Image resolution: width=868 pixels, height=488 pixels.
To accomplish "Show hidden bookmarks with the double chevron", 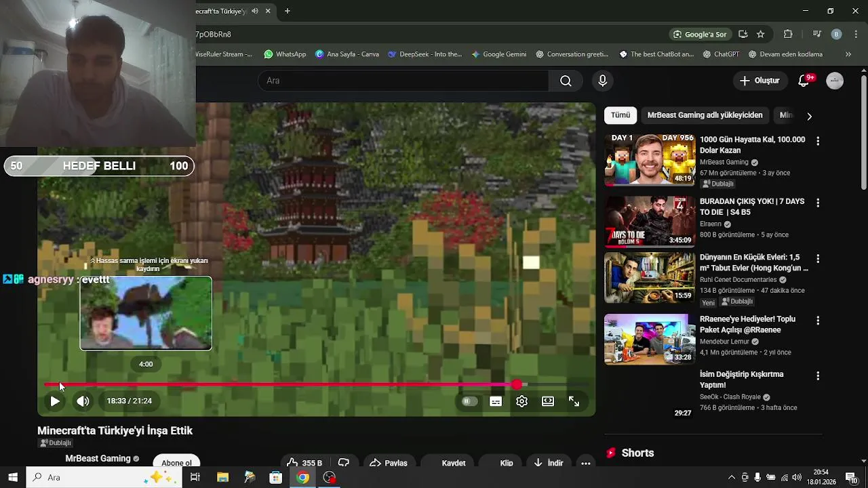I will click(x=848, y=54).
